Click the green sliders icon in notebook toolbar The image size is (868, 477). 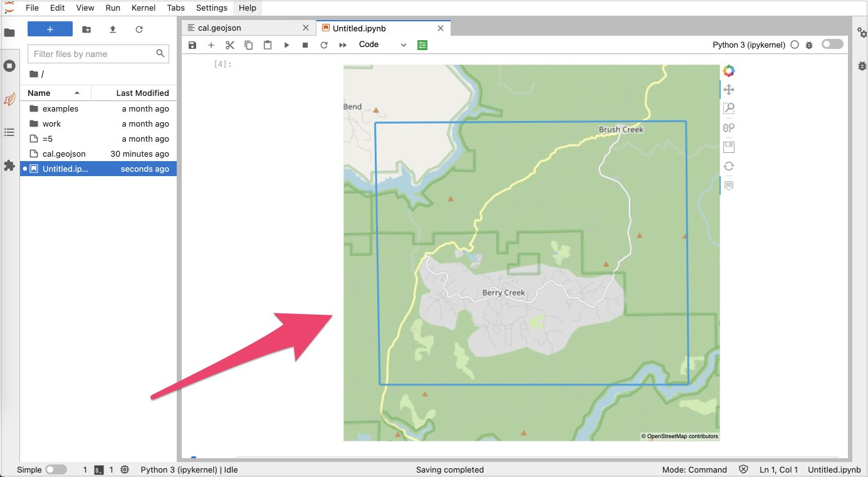(422, 45)
